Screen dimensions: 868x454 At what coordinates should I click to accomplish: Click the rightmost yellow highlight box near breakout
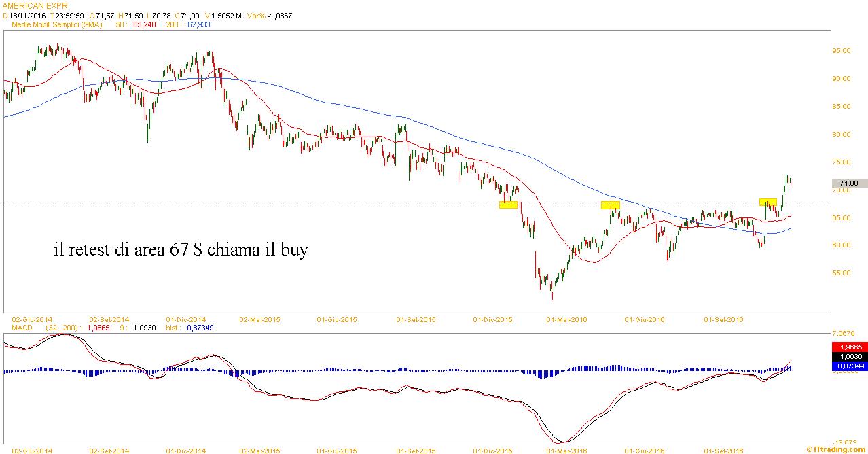(x=767, y=202)
